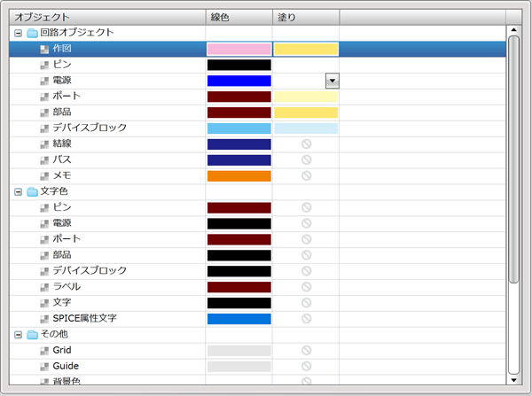
Task: Select the SPICE属性文字 row label
Action: coord(85,318)
